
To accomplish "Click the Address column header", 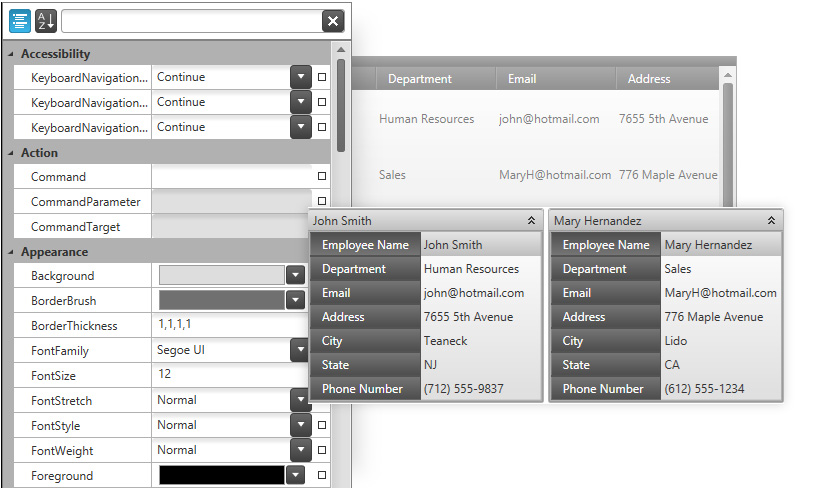I will 650,79.
